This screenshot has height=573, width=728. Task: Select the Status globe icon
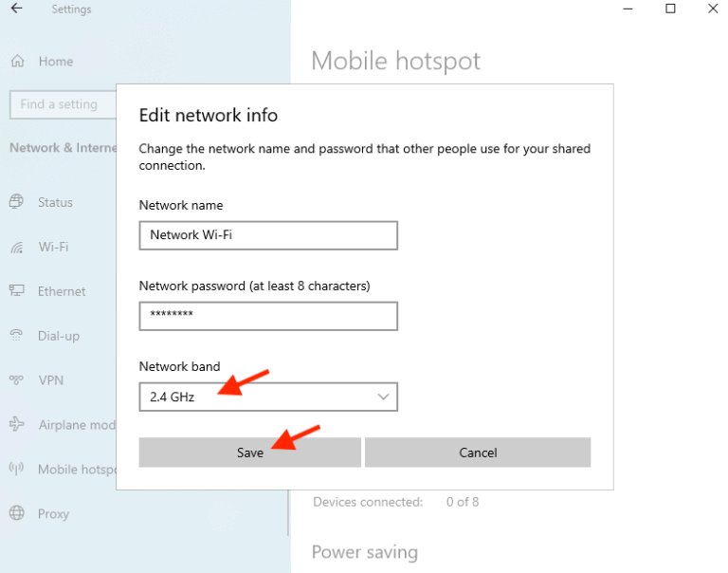(16, 202)
